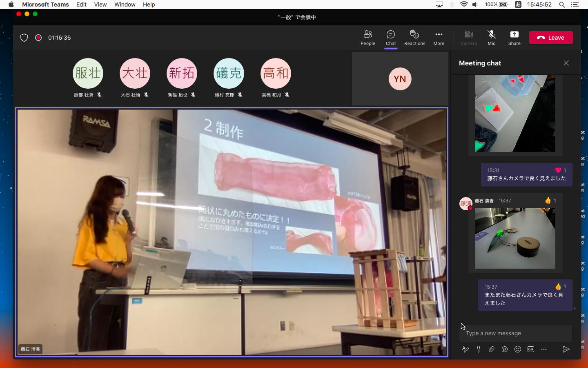Viewport: 588px width, 368px height.
Task: Close the Meeting chat panel
Action: point(566,63)
